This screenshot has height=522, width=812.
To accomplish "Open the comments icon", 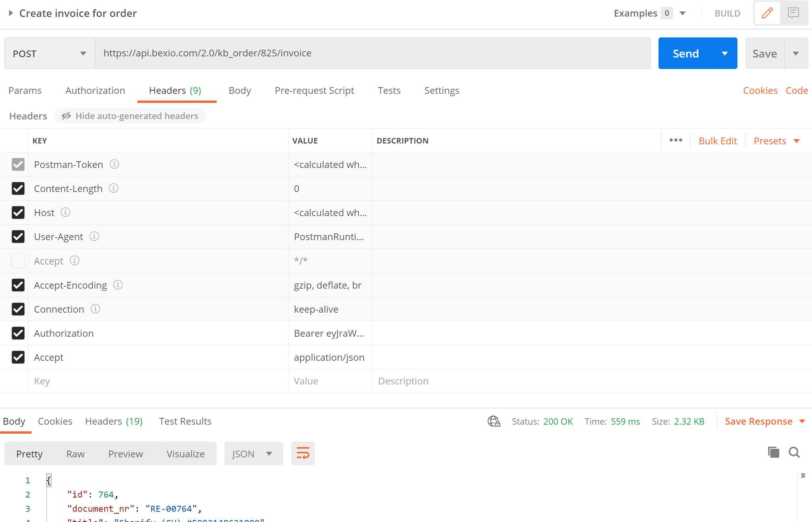I will pyautogui.click(x=793, y=13).
